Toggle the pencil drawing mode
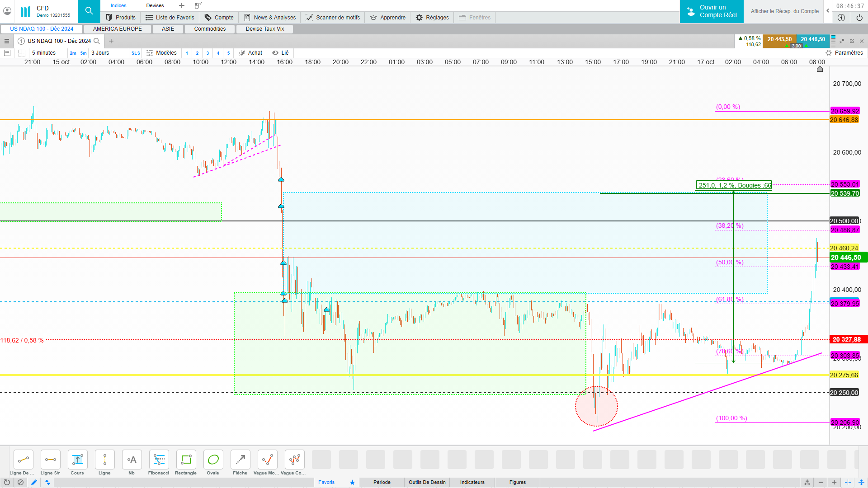The image size is (868, 488). click(x=34, y=482)
